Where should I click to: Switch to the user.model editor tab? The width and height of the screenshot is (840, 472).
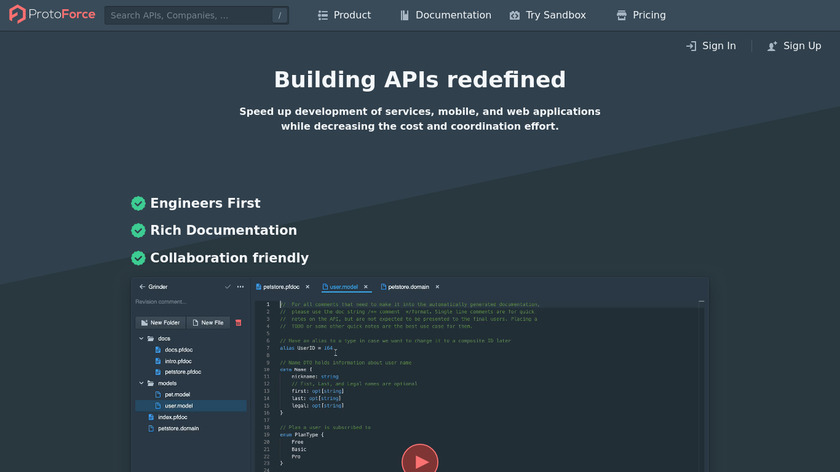pos(345,287)
